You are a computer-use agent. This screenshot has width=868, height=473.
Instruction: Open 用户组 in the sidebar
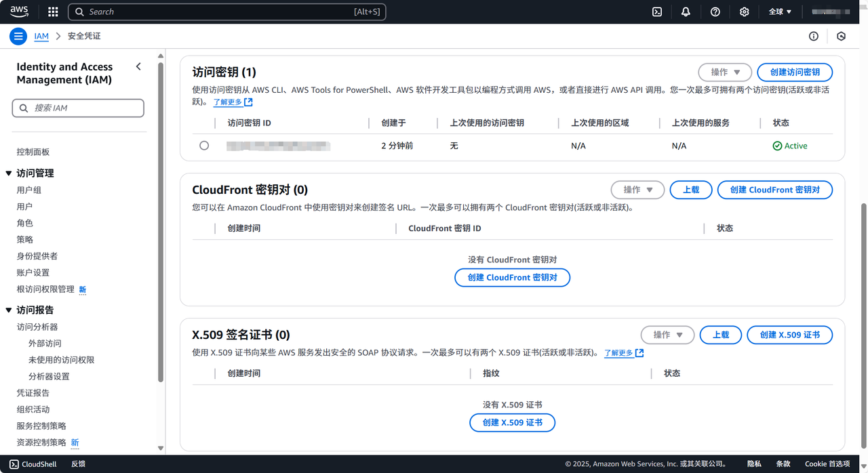point(29,190)
